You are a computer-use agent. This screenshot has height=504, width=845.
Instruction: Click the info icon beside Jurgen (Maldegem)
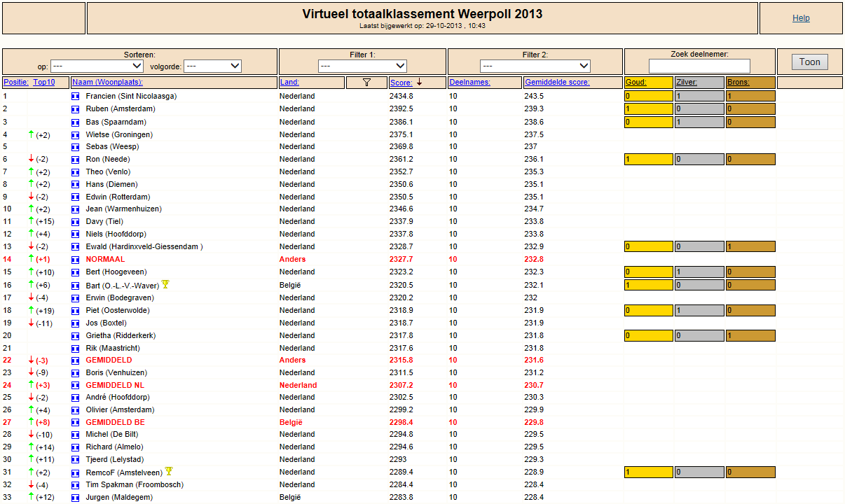click(76, 497)
